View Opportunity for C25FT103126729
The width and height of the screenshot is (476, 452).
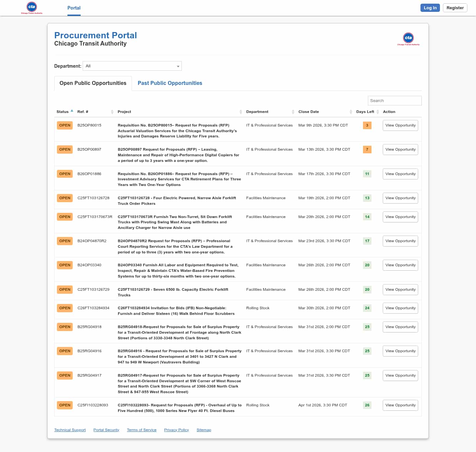pyautogui.click(x=400, y=290)
